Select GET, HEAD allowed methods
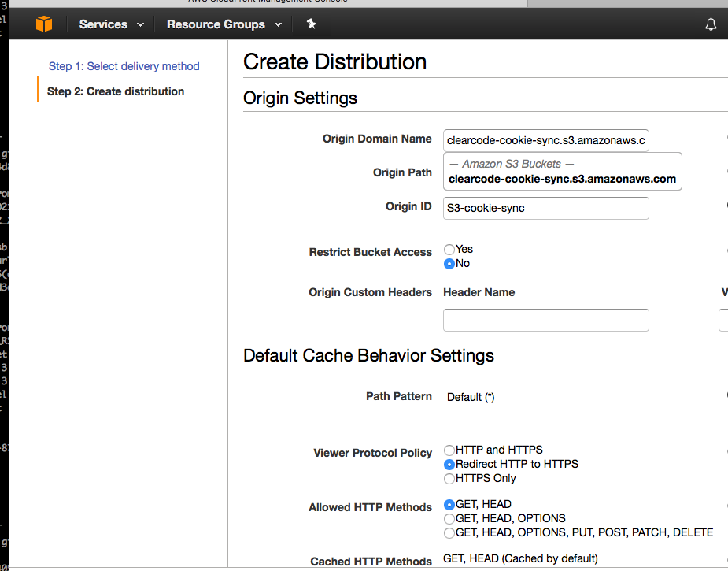The image size is (728, 571). [449, 504]
